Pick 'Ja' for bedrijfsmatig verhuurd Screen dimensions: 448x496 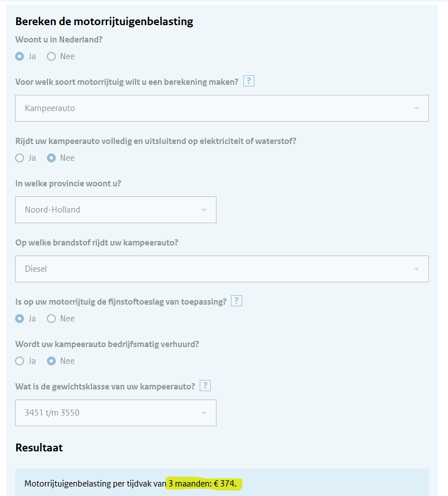pos(20,361)
